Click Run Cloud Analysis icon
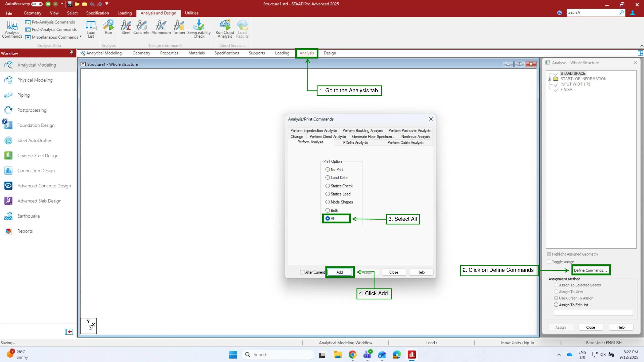The height and width of the screenshot is (362, 644). tap(225, 28)
